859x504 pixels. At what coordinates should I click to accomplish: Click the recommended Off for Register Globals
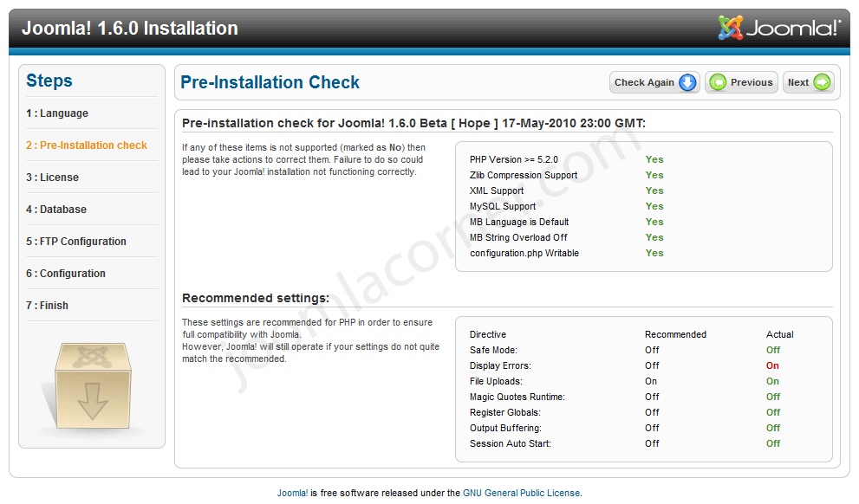(x=652, y=412)
